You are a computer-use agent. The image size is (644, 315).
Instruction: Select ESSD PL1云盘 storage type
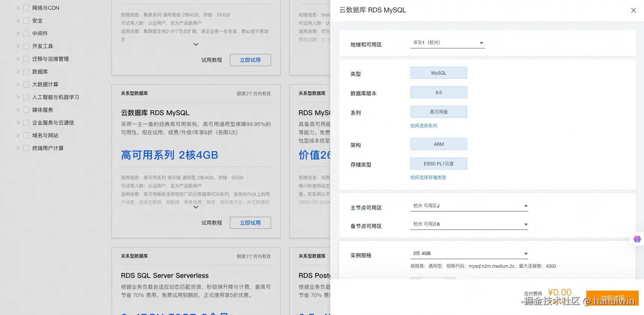click(x=439, y=163)
